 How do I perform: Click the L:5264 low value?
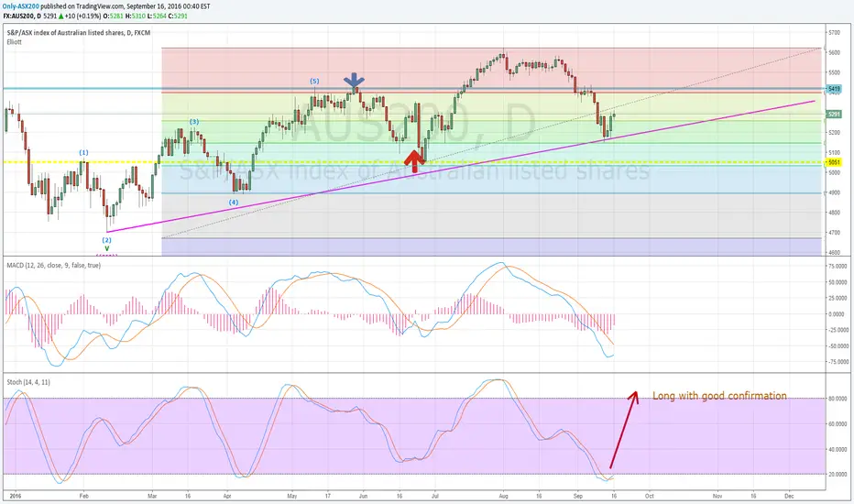point(157,16)
